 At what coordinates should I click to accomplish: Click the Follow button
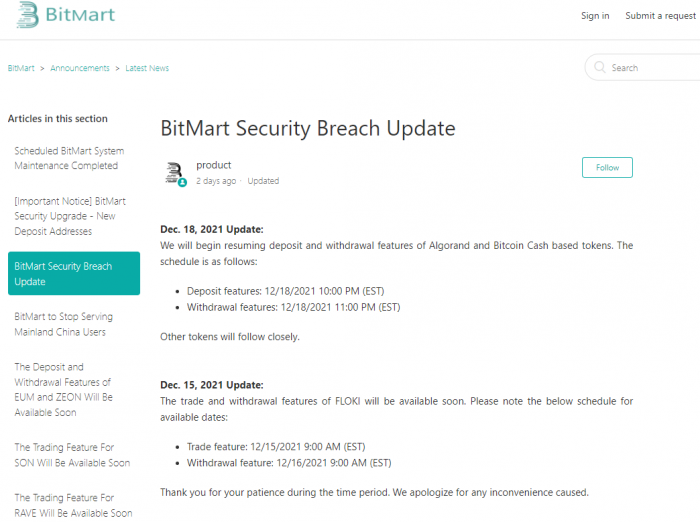(x=607, y=167)
